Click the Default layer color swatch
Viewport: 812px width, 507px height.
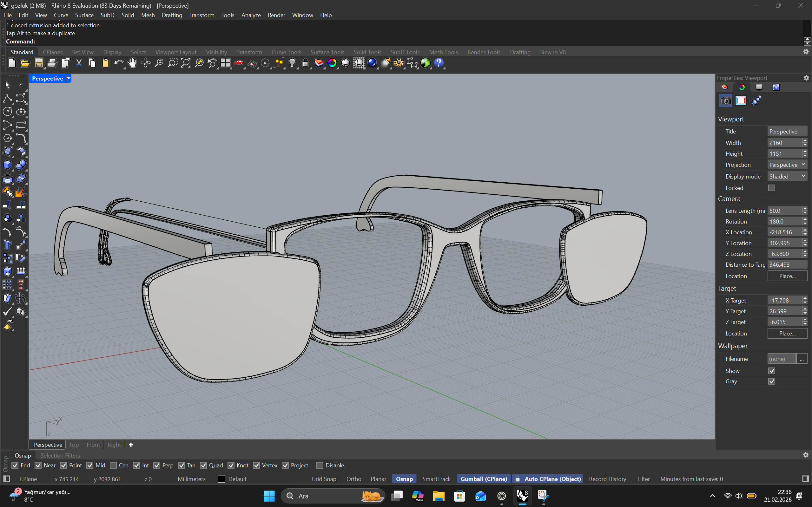tap(221, 479)
